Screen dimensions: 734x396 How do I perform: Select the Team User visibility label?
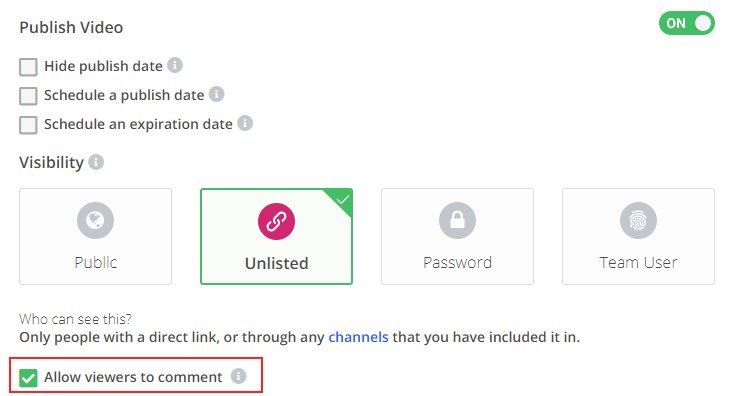638,263
